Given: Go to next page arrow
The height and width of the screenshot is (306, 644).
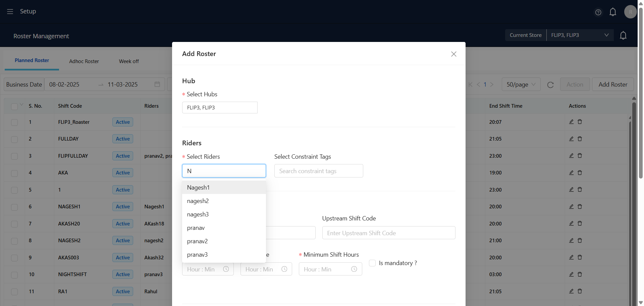Looking at the screenshot, I should click(x=492, y=85).
